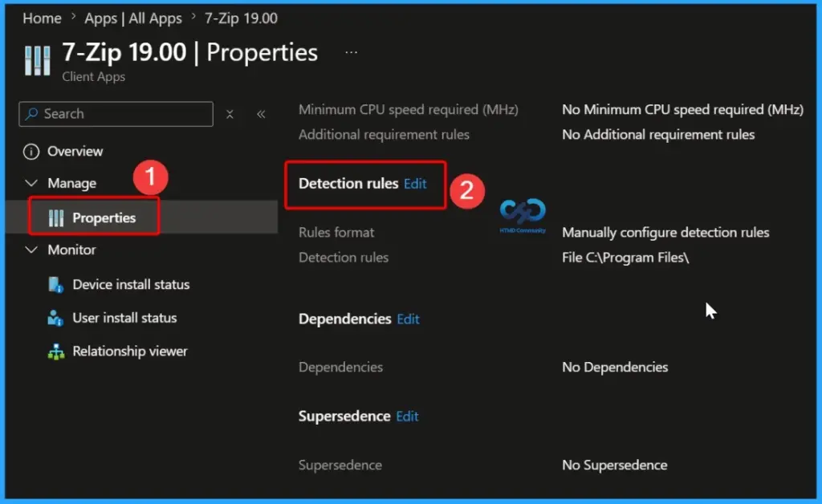Click 'Minimum CPU speed required (MHz)' label

(409, 109)
